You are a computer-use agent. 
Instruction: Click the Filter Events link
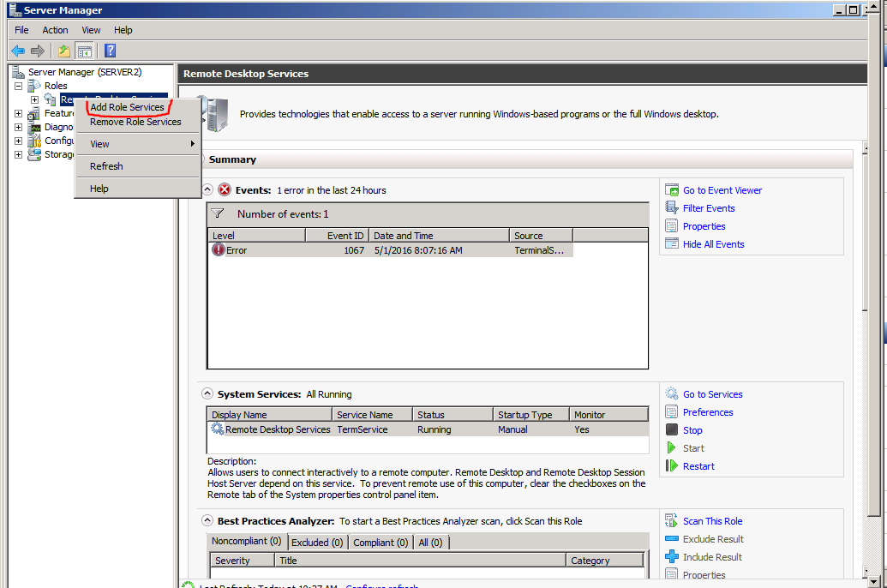point(709,208)
